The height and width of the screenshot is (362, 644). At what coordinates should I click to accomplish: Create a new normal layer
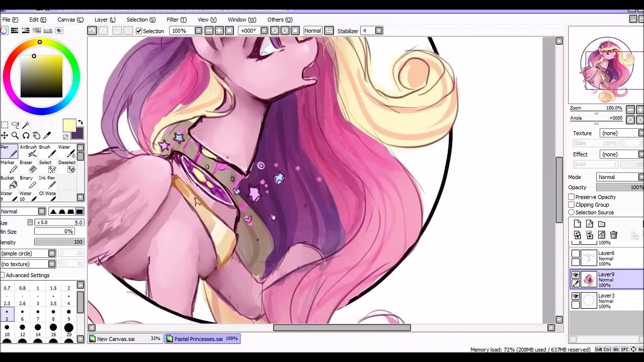577,224
